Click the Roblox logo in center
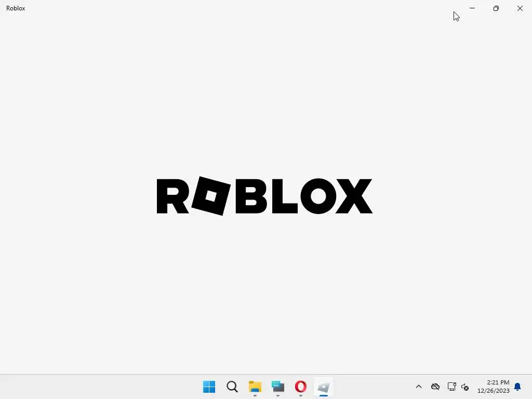This screenshot has height=399, width=532. (x=264, y=196)
